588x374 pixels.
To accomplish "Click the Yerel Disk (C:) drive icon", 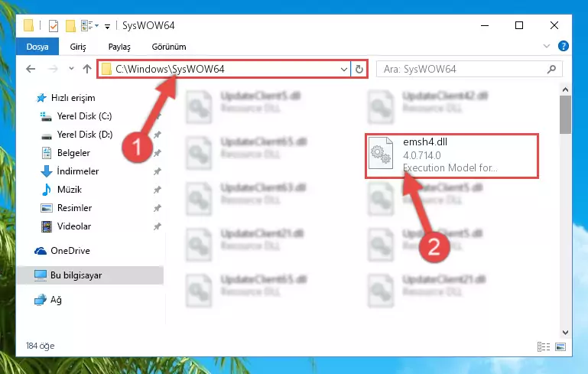I will tap(46, 117).
